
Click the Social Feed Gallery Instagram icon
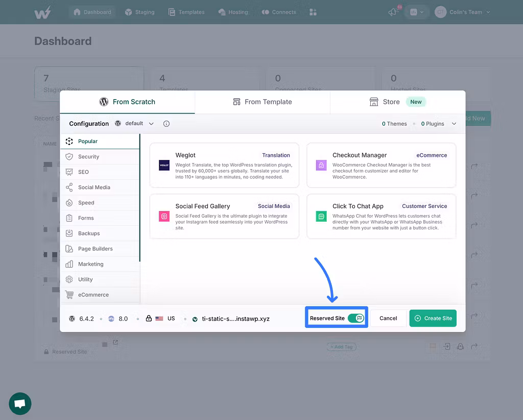click(x=164, y=217)
